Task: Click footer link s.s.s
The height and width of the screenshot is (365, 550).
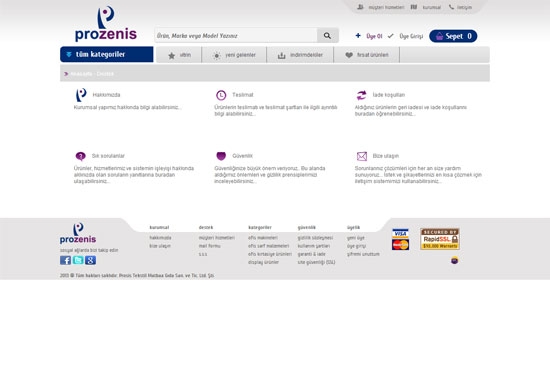Action: 203,254
